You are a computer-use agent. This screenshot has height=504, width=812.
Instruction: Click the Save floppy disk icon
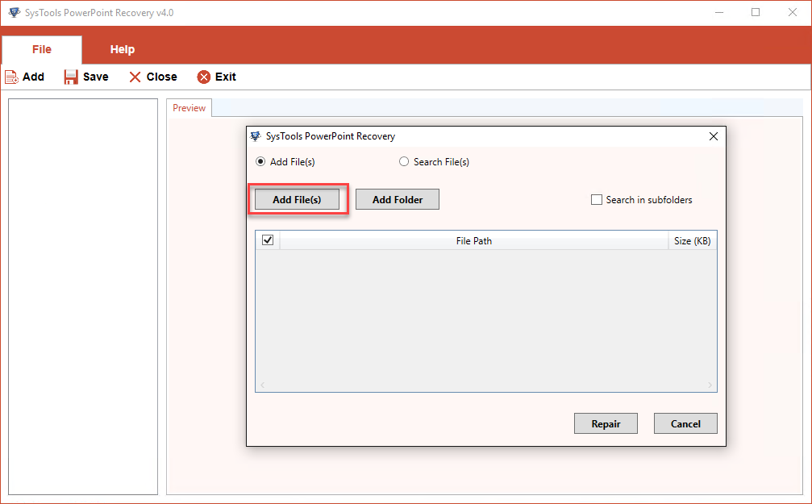tap(71, 77)
